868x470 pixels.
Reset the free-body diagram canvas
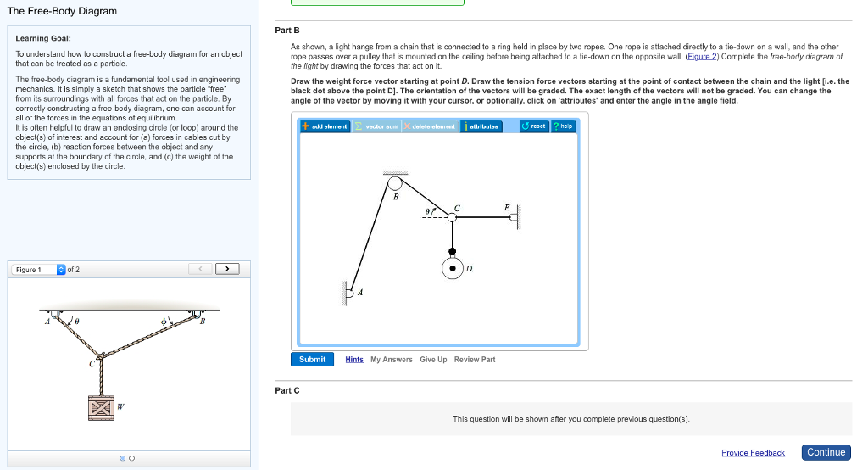coord(535,126)
